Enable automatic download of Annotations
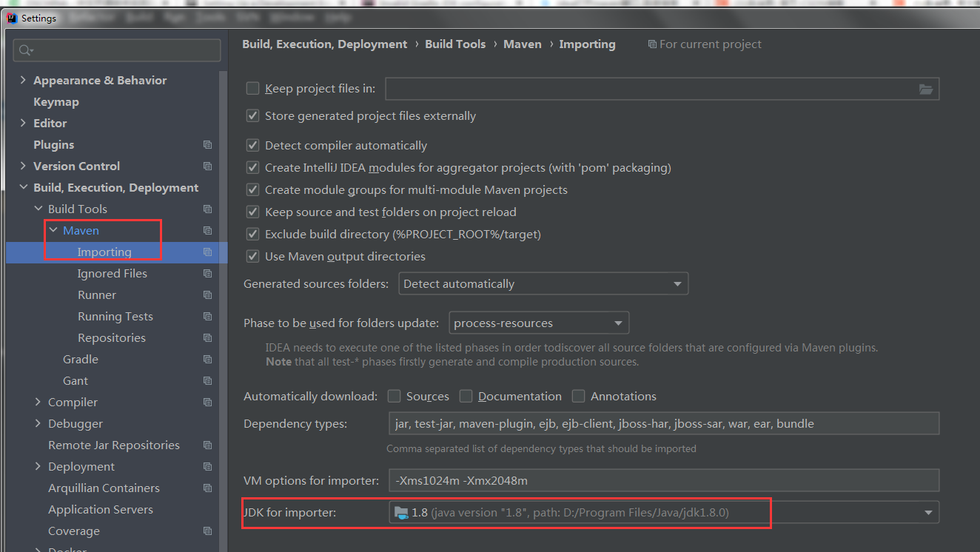980x552 pixels. pyautogui.click(x=578, y=397)
